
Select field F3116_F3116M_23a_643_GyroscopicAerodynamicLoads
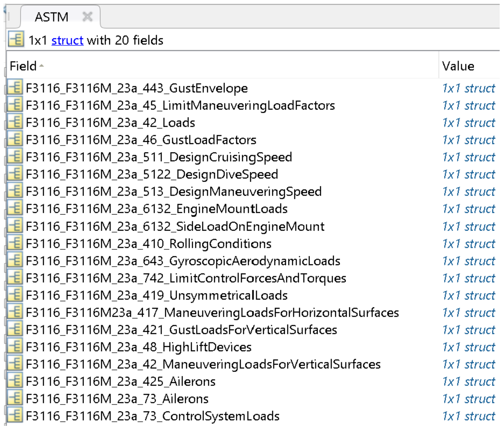[183, 261]
